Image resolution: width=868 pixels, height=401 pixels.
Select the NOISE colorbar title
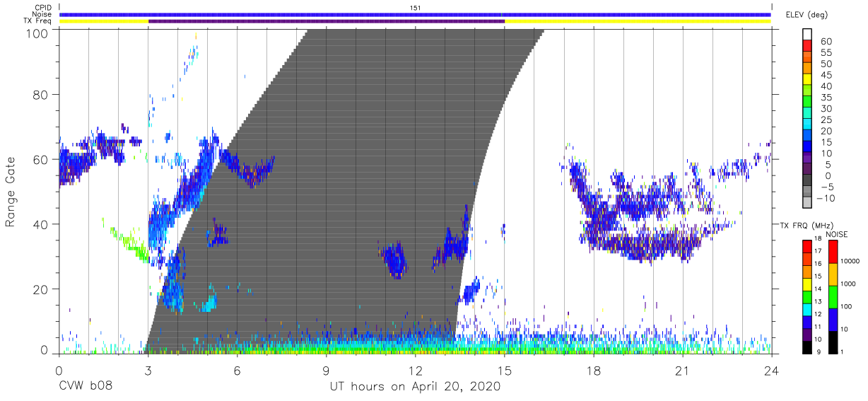(x=837, y=235)
